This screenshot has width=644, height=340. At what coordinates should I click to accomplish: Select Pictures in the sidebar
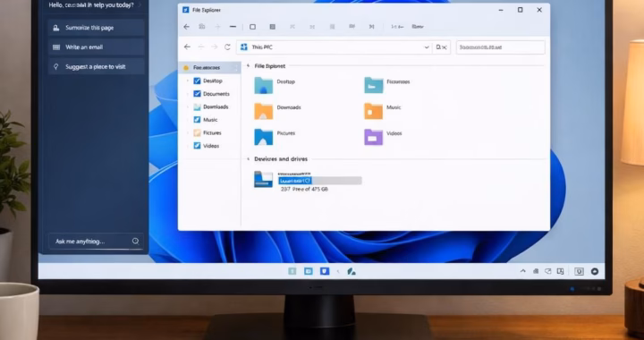click(212, 132)
